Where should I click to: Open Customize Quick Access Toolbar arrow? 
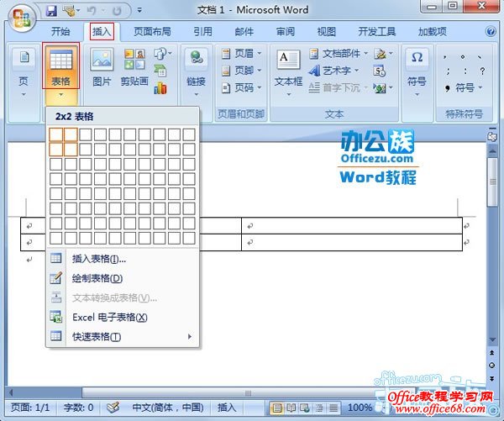click(139, 11)
